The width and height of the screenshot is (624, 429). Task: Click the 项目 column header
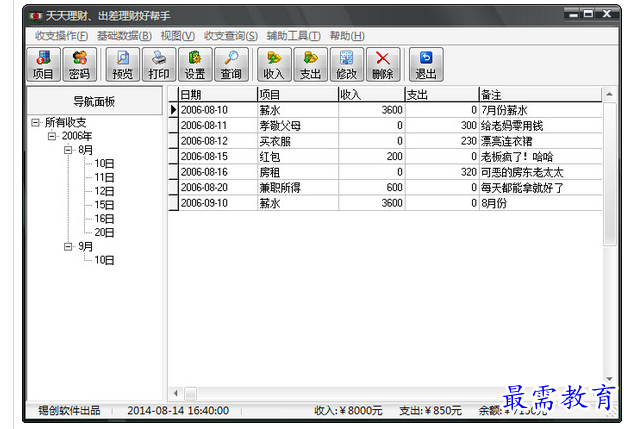pos(298,95)
